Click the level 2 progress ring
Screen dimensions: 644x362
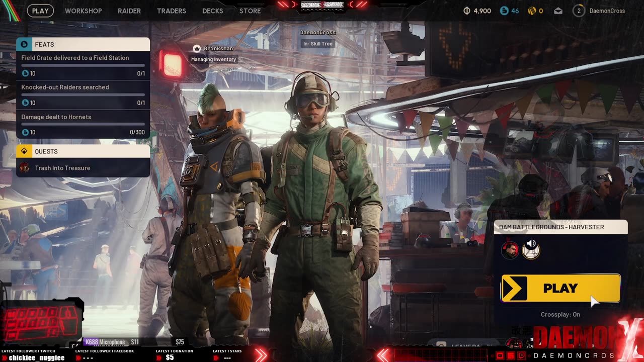(x=579, y=11)
